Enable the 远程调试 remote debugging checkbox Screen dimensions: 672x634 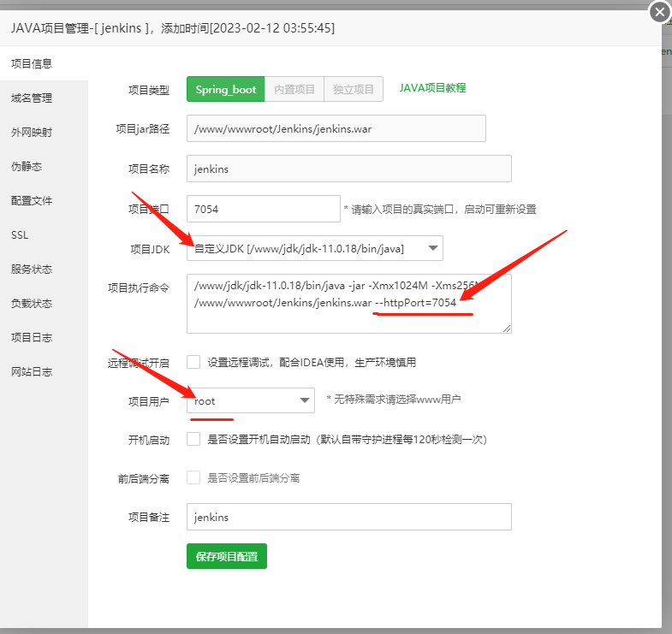coord(193,362)
